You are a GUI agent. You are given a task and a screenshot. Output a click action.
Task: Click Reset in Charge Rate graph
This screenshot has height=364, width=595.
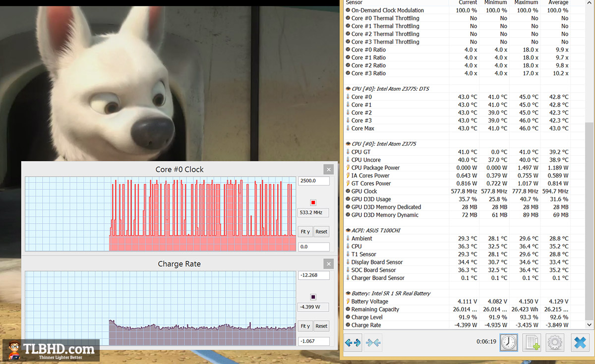point(321,326)
